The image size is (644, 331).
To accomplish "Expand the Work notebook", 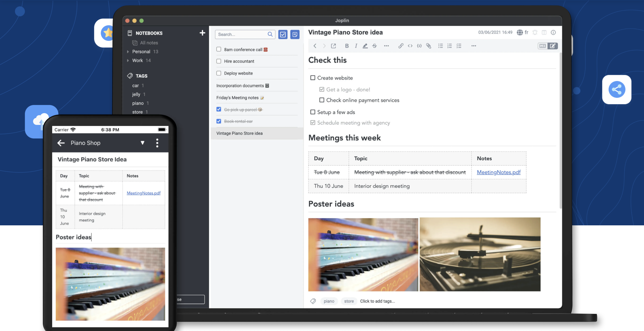I will (x=128, y=61).
